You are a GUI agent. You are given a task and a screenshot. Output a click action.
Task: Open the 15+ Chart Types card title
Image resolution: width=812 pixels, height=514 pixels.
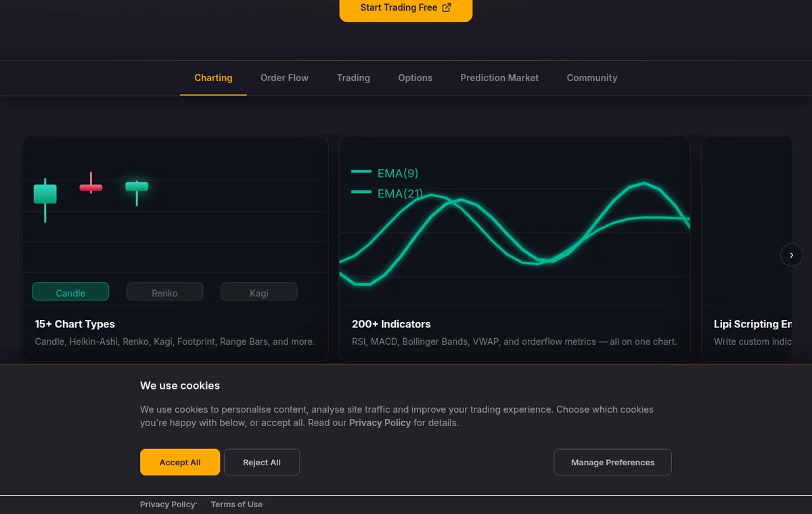[x=75, y=324]
